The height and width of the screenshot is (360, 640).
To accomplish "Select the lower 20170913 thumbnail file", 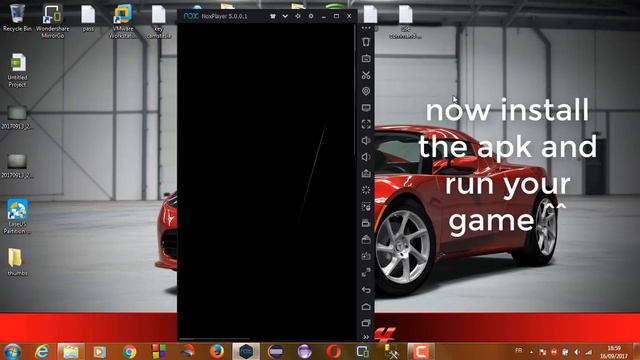I will [x=17, y=167].
